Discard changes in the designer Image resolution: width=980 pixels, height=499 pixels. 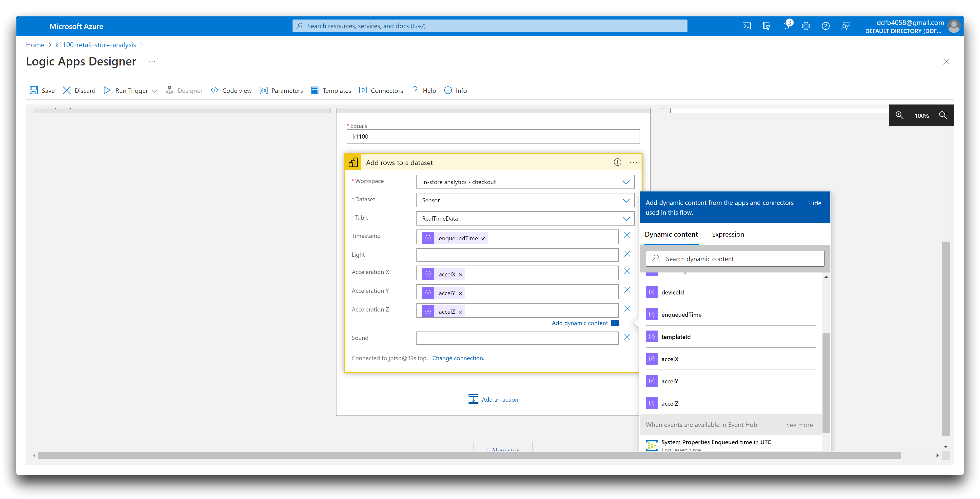(x=79, y=90)
